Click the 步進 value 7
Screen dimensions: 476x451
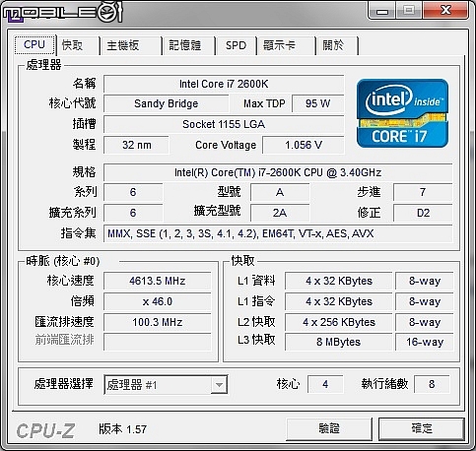pyautogui.click(x=423, y=192)
